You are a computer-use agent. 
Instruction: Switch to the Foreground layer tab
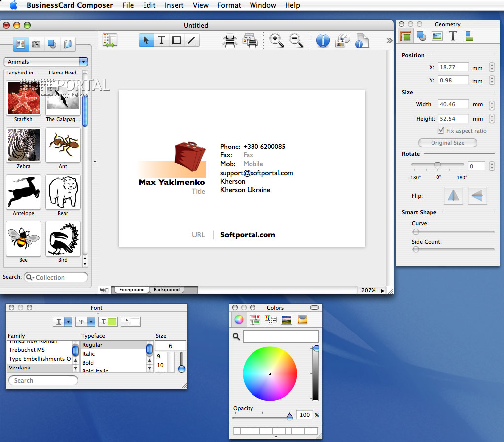click(132, 290)
